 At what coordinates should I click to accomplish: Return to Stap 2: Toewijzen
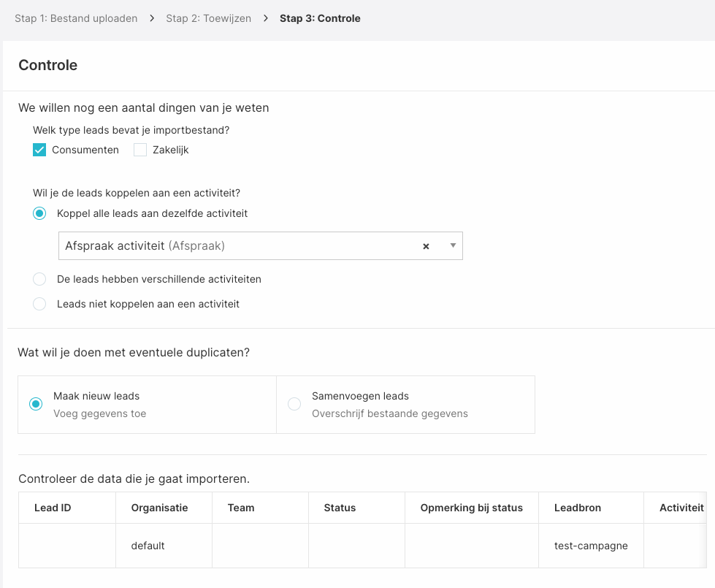tap(208, 18)
